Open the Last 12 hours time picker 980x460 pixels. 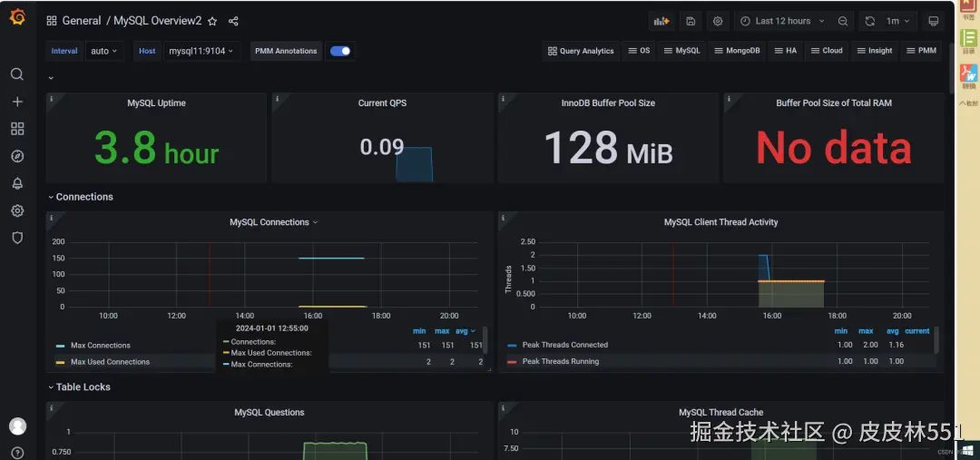783,21
